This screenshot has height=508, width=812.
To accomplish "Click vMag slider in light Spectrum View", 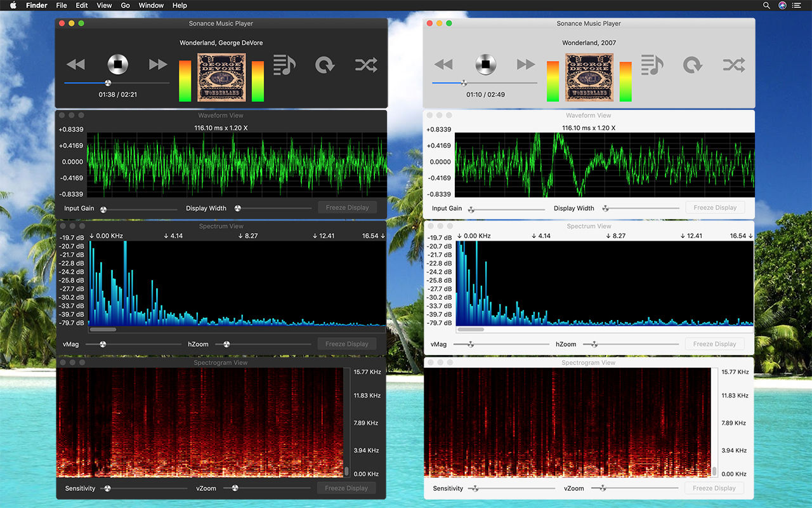I will coord(501,344).
